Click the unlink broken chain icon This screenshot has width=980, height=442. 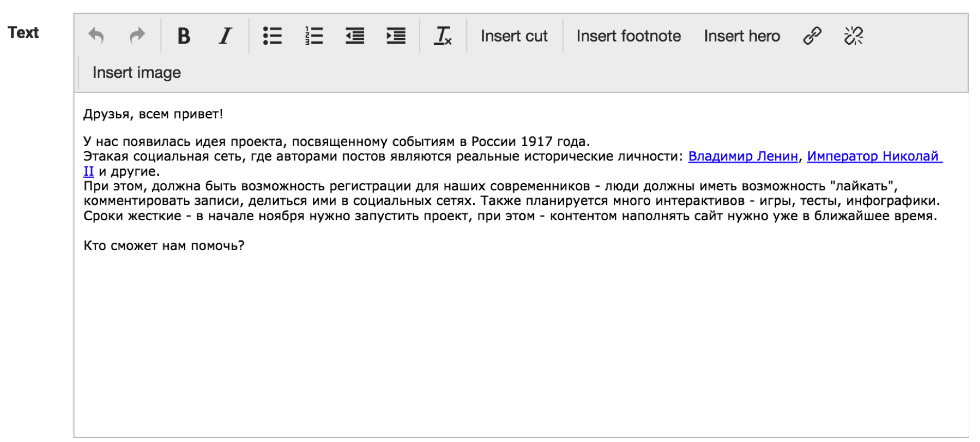coord(853,36)
